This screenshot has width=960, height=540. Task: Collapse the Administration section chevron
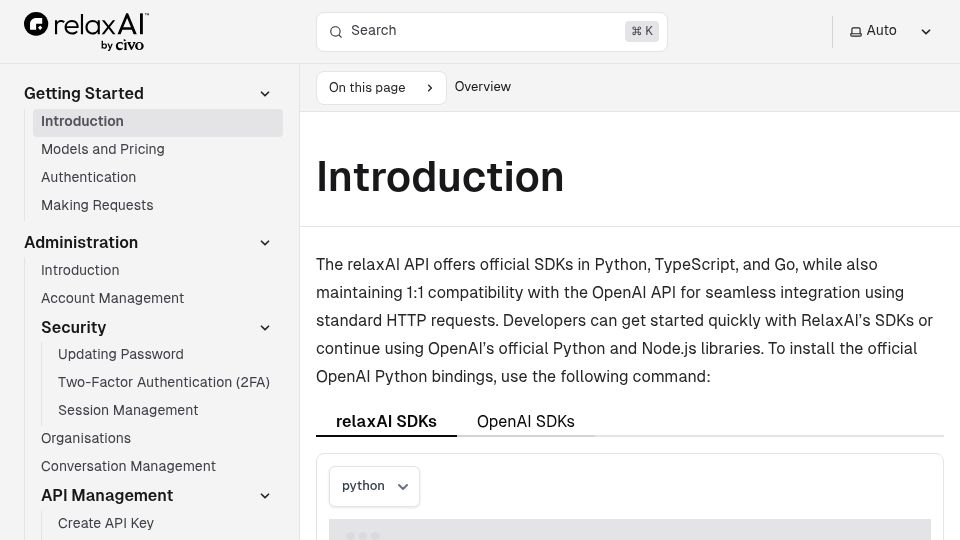265,243
